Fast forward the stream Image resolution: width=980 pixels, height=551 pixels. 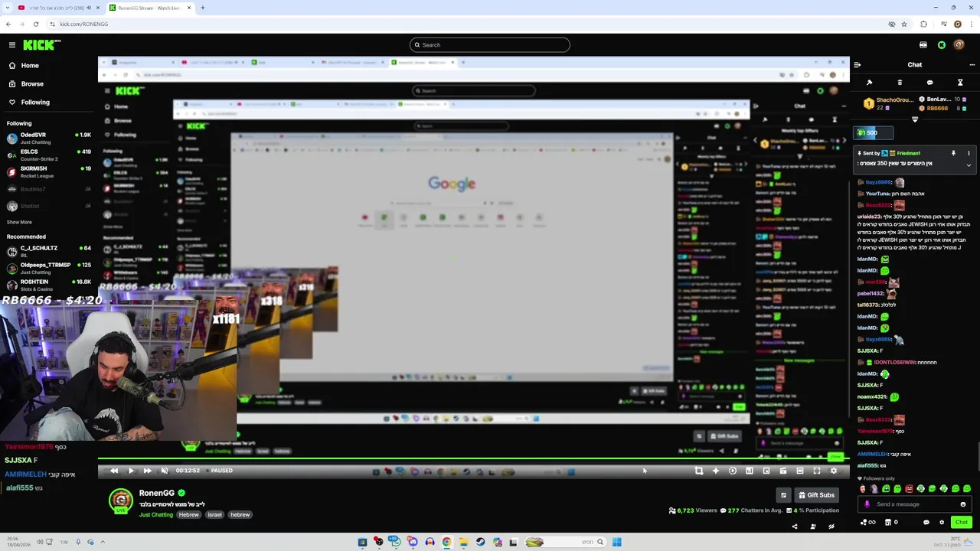(148, 471)
